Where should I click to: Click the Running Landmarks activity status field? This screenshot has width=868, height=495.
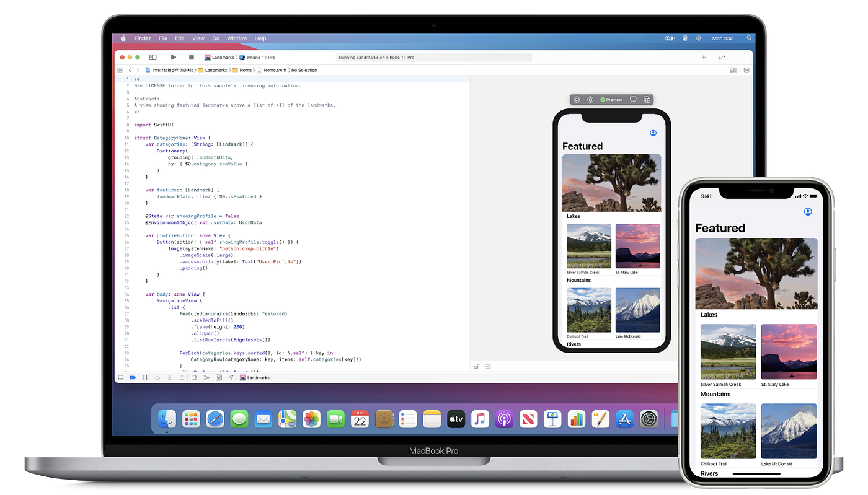pos(433,57)
